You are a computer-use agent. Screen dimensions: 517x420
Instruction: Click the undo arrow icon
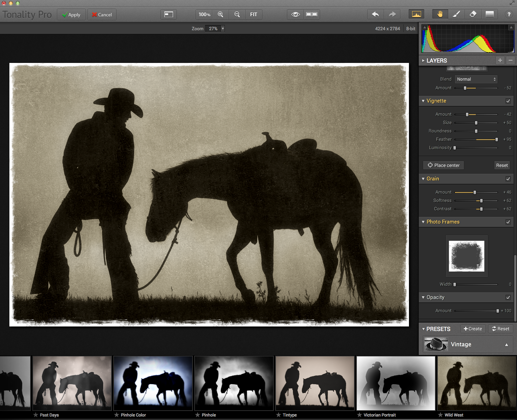click(x=375, y=14)
